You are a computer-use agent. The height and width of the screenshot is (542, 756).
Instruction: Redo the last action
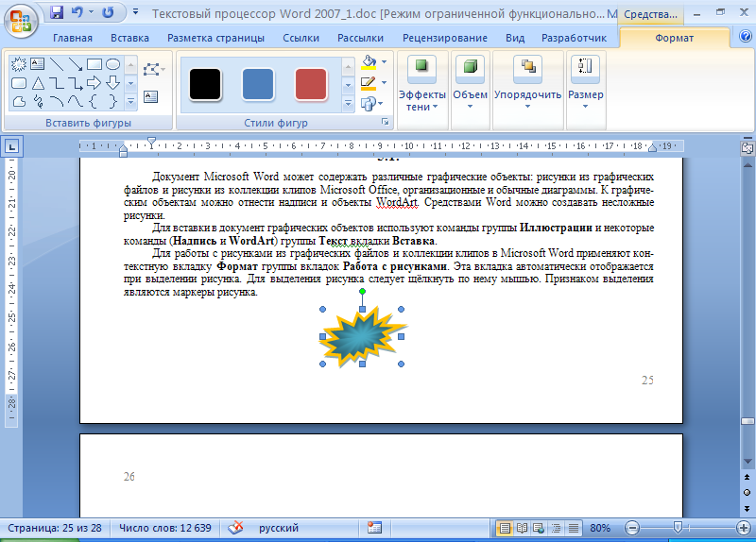108,12
